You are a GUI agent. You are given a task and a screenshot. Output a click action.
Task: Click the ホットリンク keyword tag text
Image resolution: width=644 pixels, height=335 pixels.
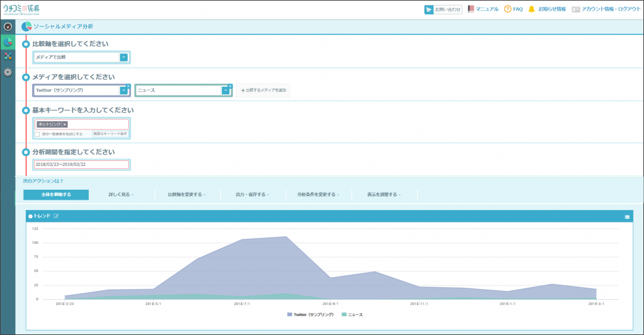(x=49, y=124)
